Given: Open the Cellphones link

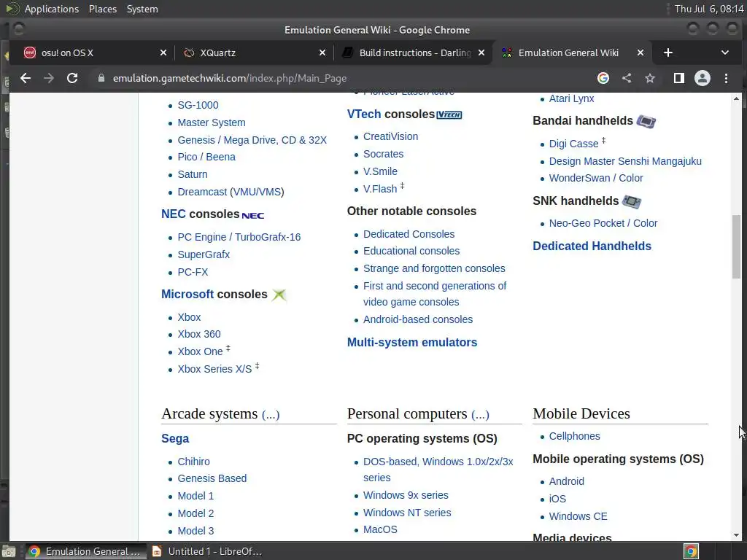Looking at the screenshot, I should tap(575, 436).
